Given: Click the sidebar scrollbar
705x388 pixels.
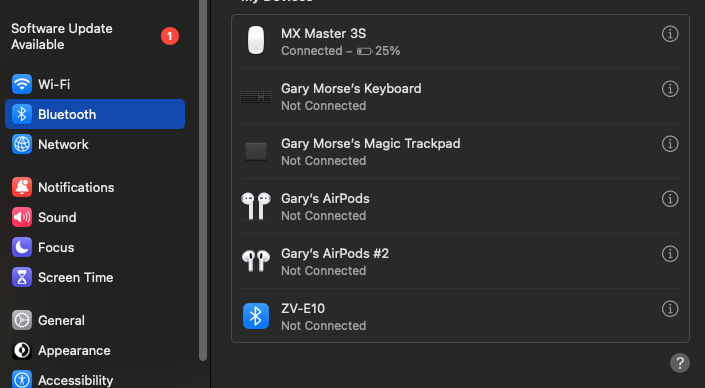Looking at the screenshot, I should point(203,180).
